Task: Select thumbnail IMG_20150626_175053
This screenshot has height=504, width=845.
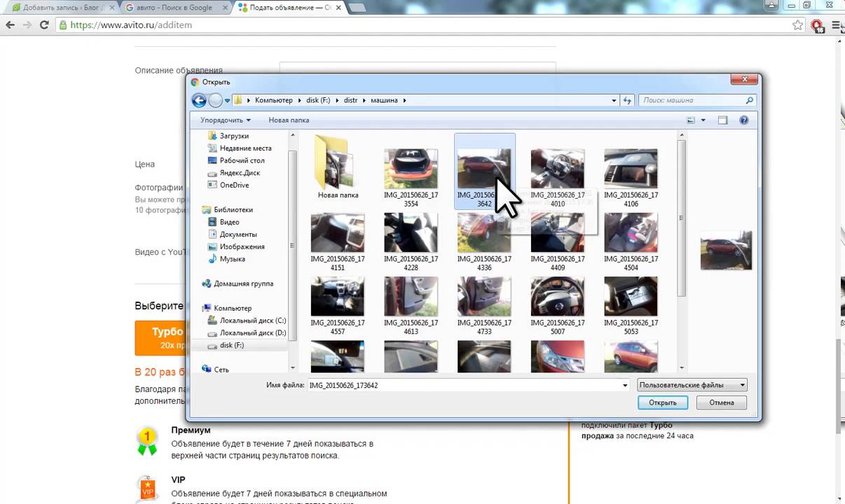Action: pos(631,297)
